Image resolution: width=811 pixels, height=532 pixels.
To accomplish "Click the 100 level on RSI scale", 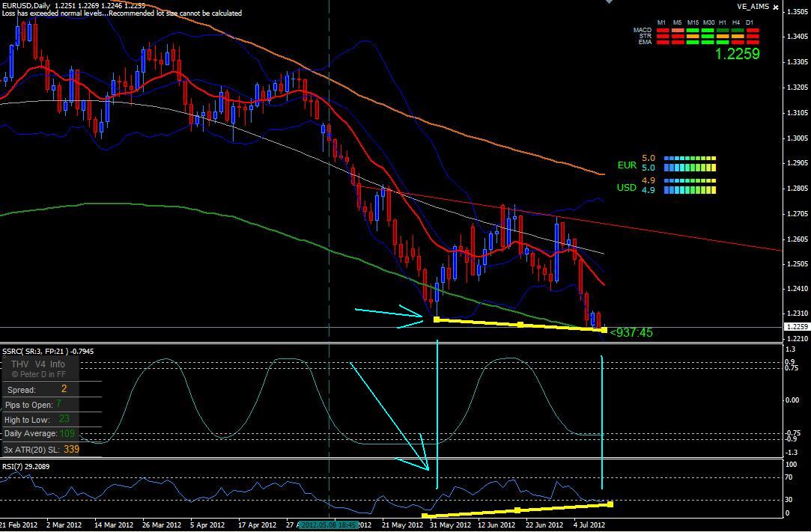I will point(791,465).
